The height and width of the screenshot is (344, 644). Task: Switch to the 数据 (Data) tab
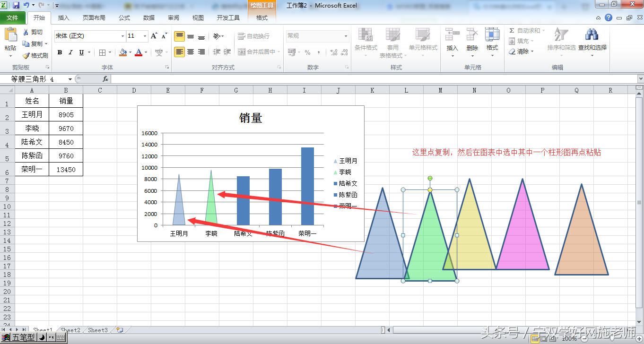[149, 18]
